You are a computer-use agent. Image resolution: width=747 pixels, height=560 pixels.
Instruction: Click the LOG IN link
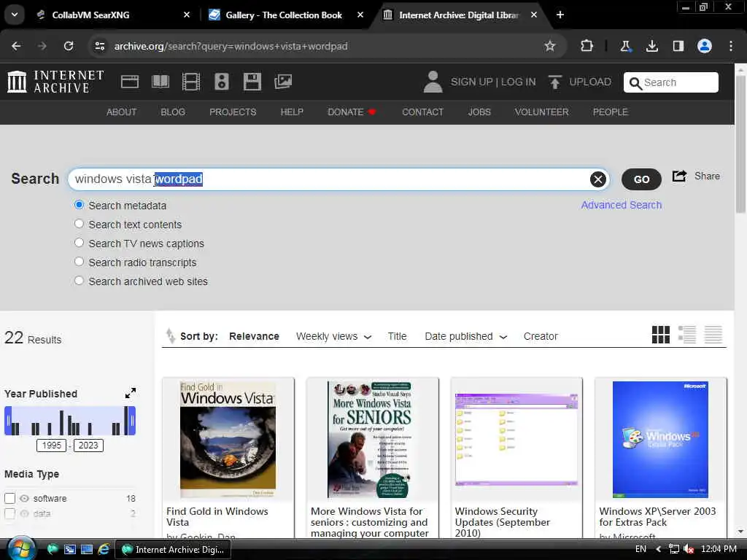pos(519,82)
